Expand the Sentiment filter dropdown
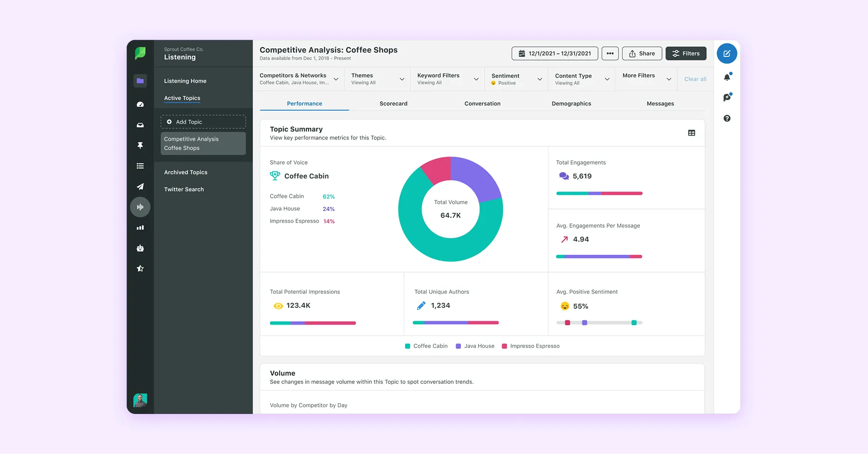Image resolution: width=868 pixels, height=454 pixels. click(516, 79)
